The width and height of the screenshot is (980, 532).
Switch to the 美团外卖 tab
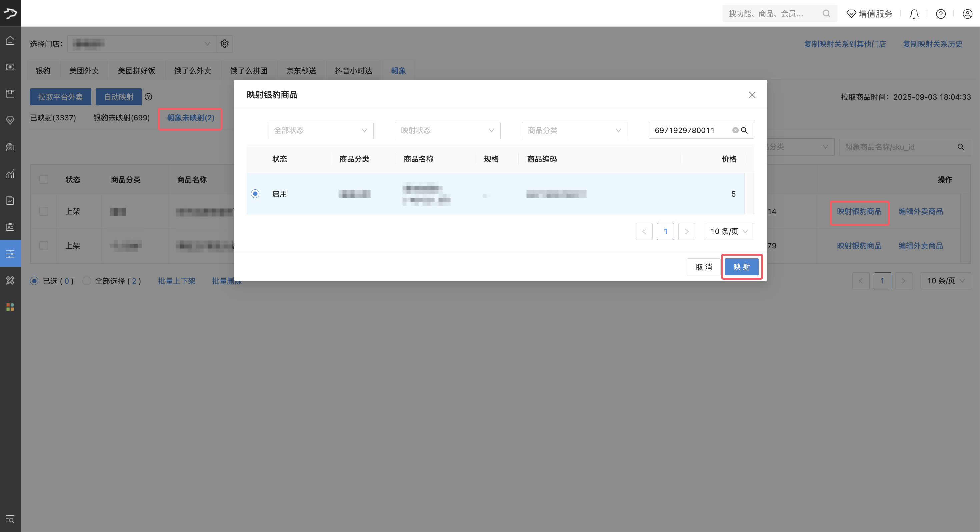point(84,71)
